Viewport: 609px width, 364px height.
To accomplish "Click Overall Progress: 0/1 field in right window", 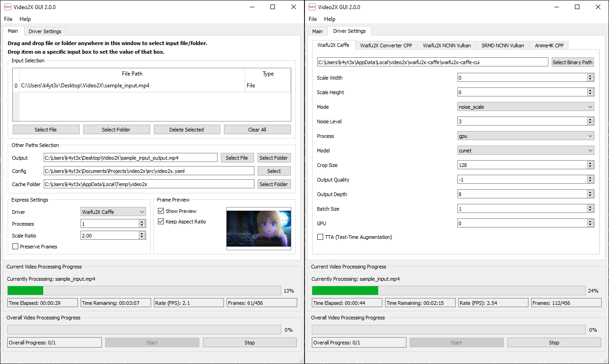I will [359, 343].
